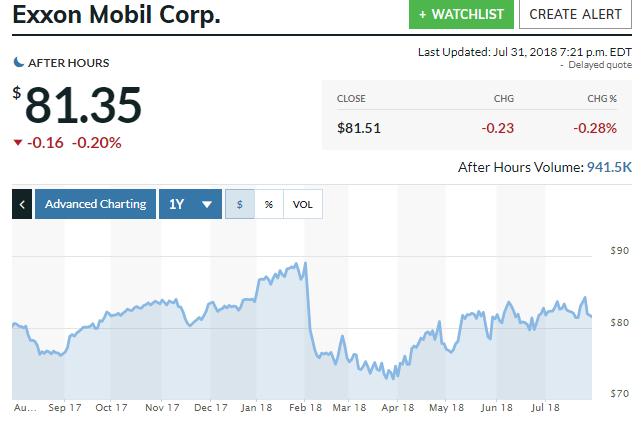Add Exxon Mobil to the watchlist
Viewport: 643px width, 429px height.
pos(461,14)
